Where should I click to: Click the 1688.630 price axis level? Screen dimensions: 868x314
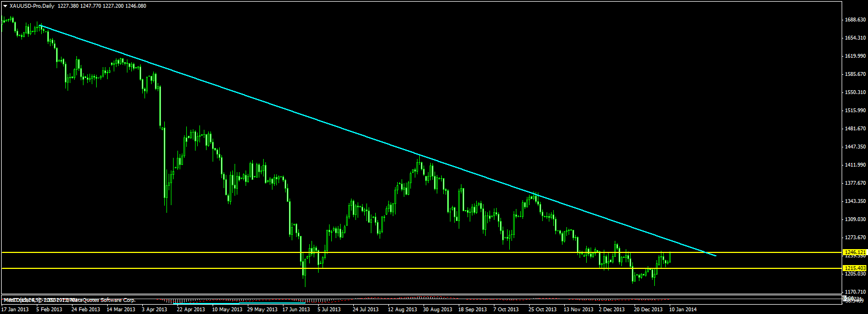[x=855, y=20]
